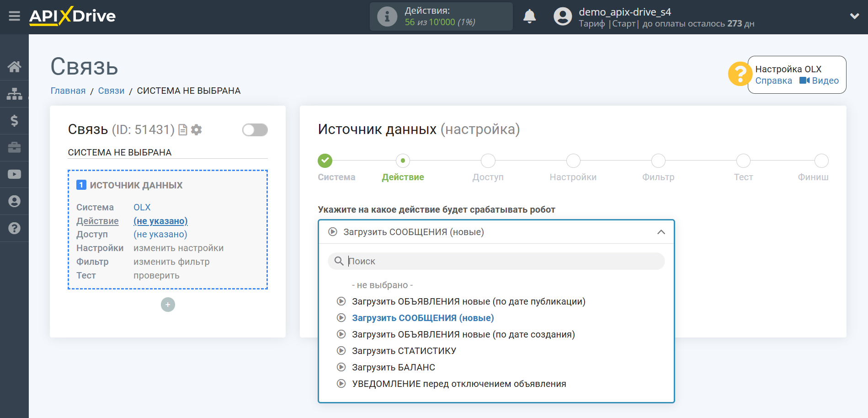Open the YouTube video sidebar icon

click(x=14, y=174)
